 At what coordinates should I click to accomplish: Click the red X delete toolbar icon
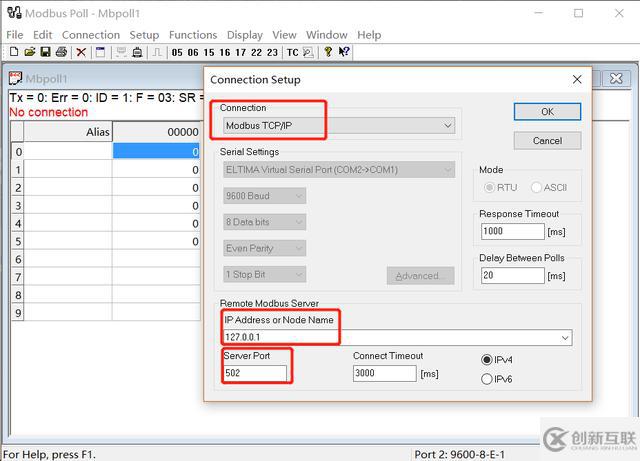coord(81,52)
